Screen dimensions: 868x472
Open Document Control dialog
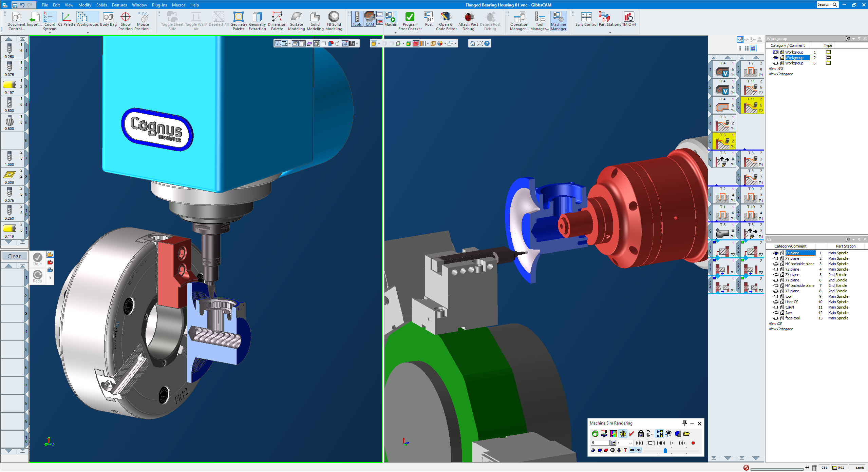pyautogui.click(x=16, y=21)
